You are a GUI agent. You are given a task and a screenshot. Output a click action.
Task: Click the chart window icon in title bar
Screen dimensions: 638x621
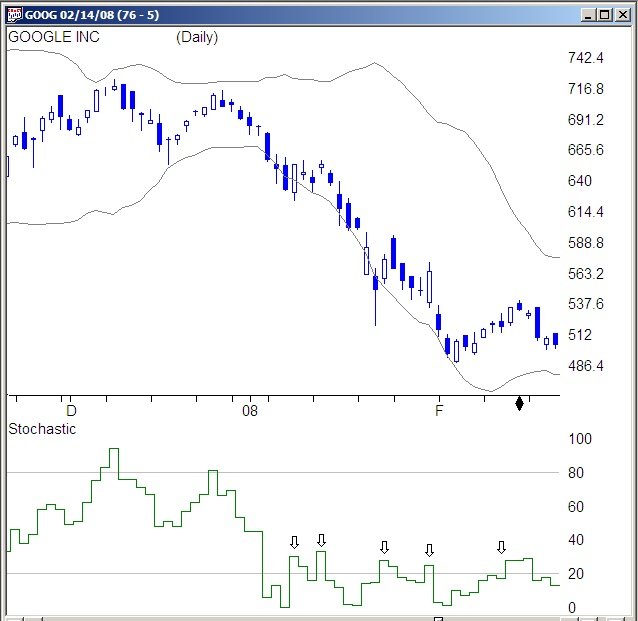(14, 15)
